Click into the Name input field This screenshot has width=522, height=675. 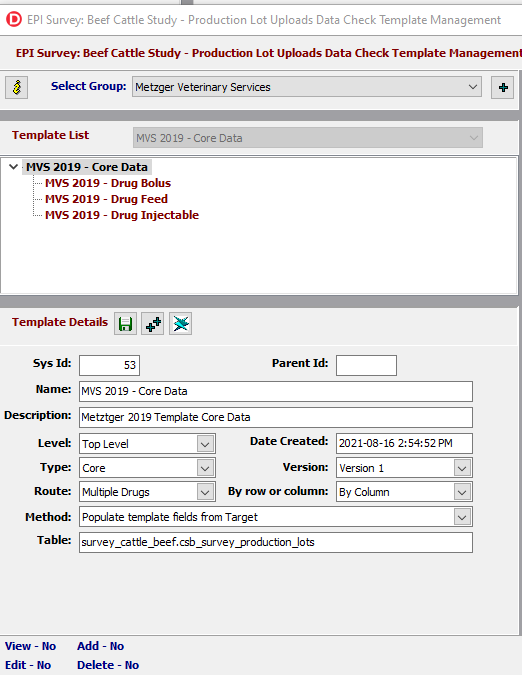pyautogui.click(x=276, y=391)
